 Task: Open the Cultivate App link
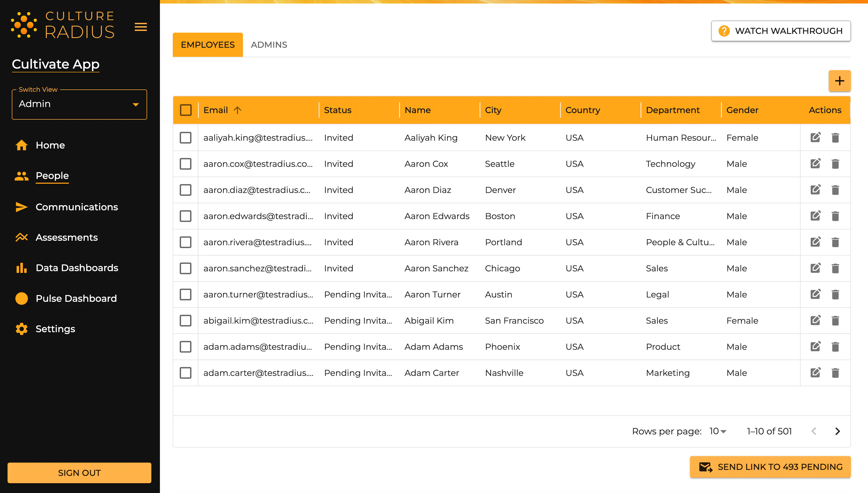coord(56,64)
